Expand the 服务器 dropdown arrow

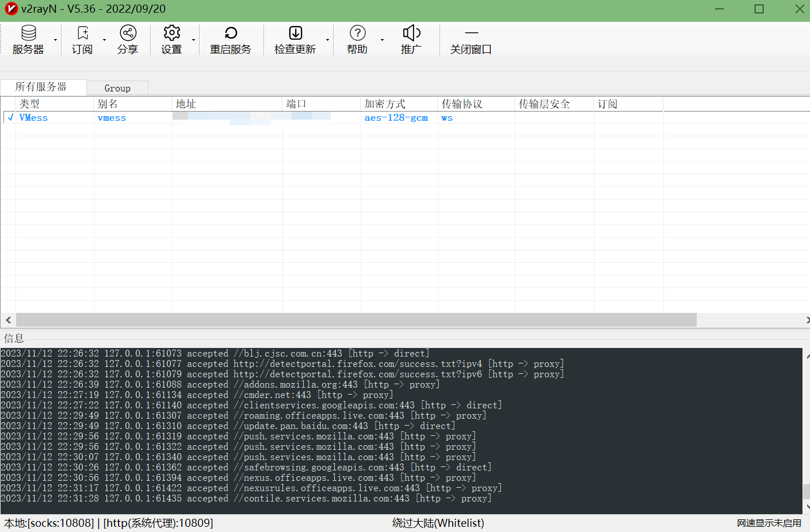click(56, 40)
